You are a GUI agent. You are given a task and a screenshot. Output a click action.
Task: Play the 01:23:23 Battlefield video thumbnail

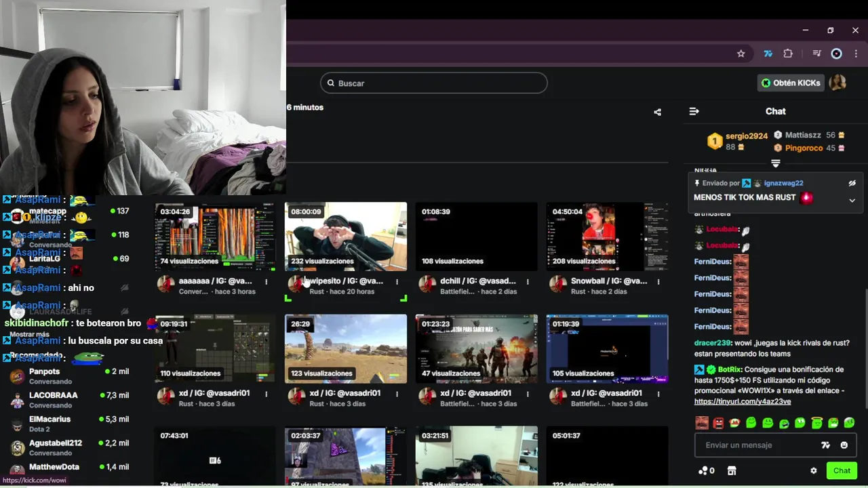[x=477, y=349]
